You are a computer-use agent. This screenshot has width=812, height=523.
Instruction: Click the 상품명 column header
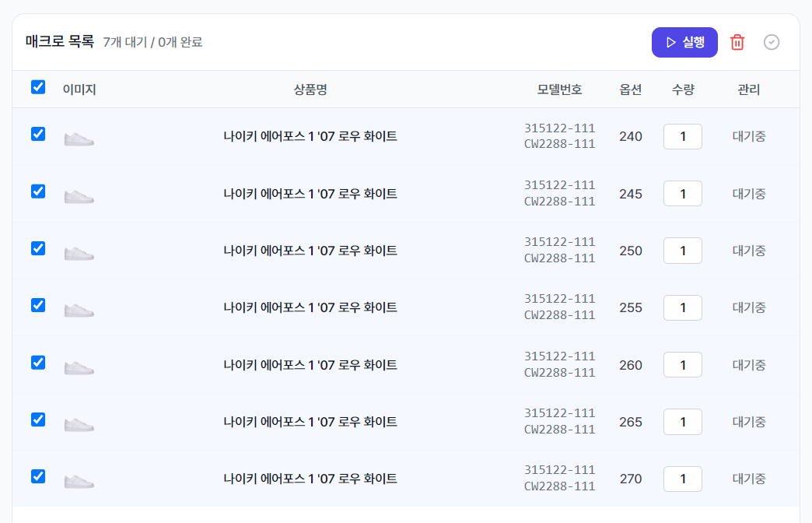tap(310, 90)
